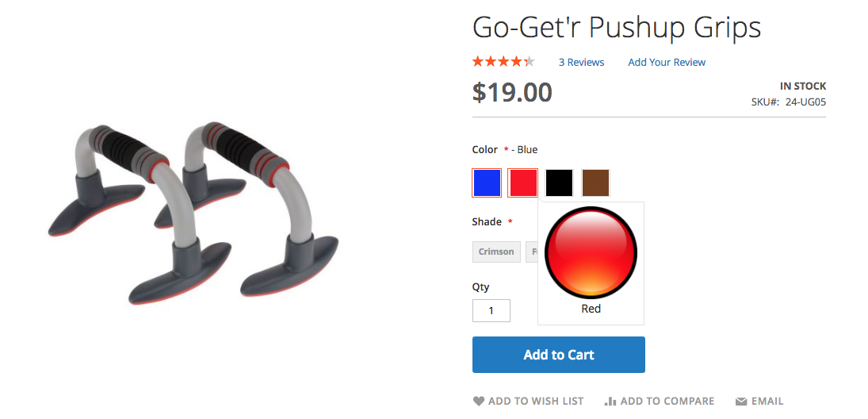This screenshot has width=868, height=419.
Task: Choose the red color swatch
Action: pos(523,183)
